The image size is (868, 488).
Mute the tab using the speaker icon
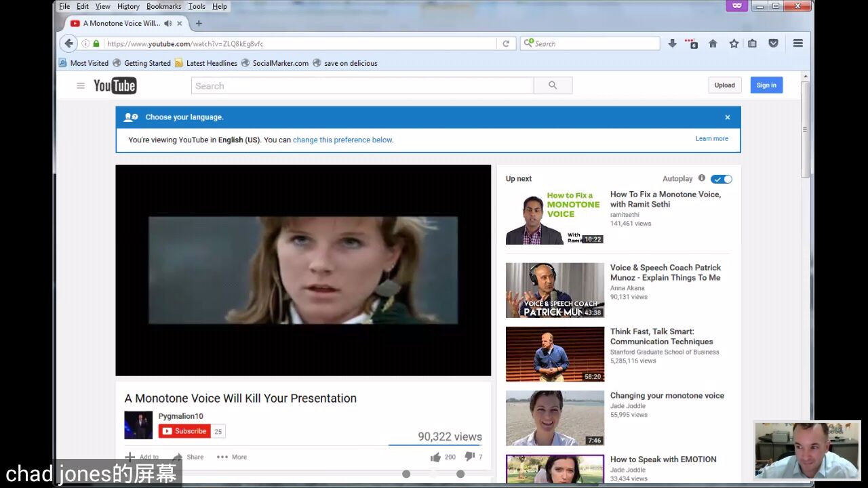tap(167, 23)
